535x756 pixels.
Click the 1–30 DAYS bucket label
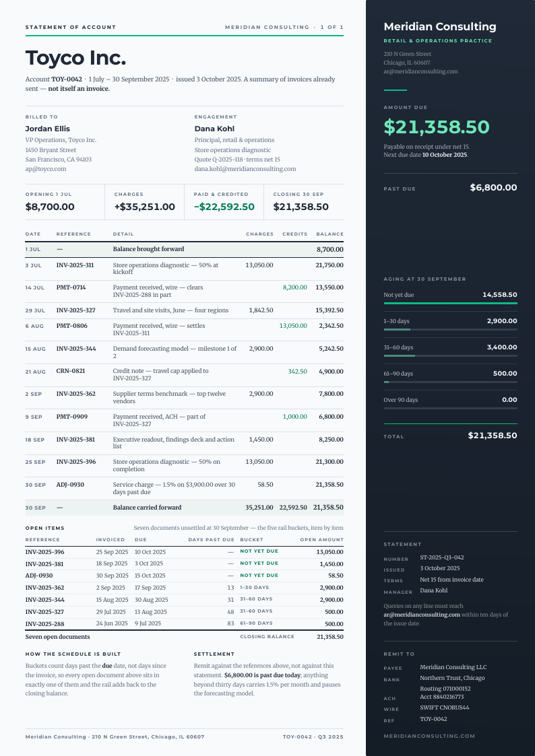(x=255, y=587)
